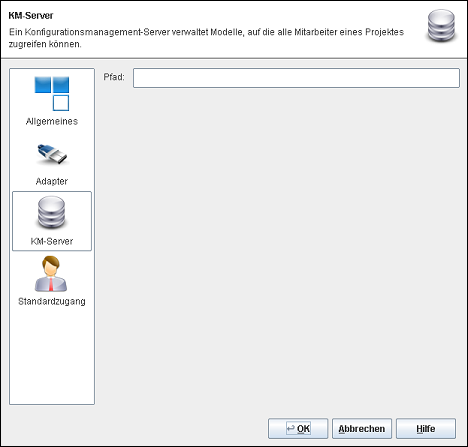This screenshot has height=447, width=468.
Task: Open the Allgemeines settings via its blue squares icon
Action: tap(52, 94)
